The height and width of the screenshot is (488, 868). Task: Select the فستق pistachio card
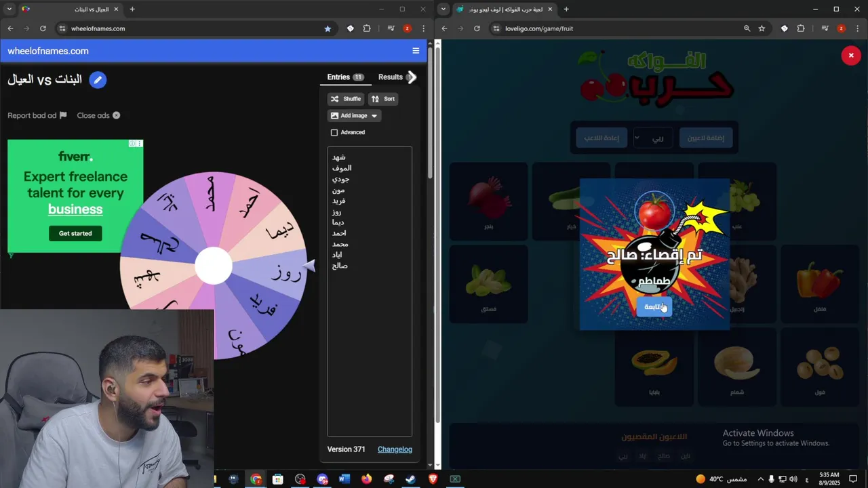click(488, 284)
